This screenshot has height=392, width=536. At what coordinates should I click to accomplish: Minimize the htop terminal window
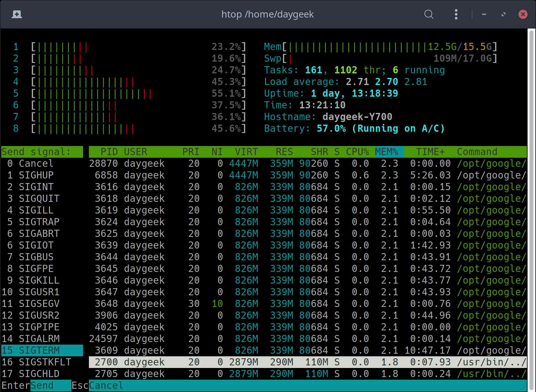pos(484,14)
